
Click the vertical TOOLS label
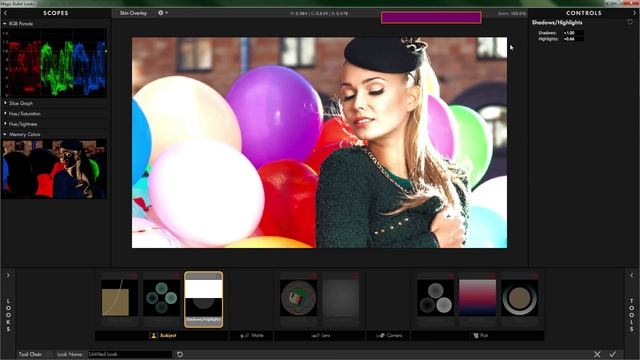point(631,314)
